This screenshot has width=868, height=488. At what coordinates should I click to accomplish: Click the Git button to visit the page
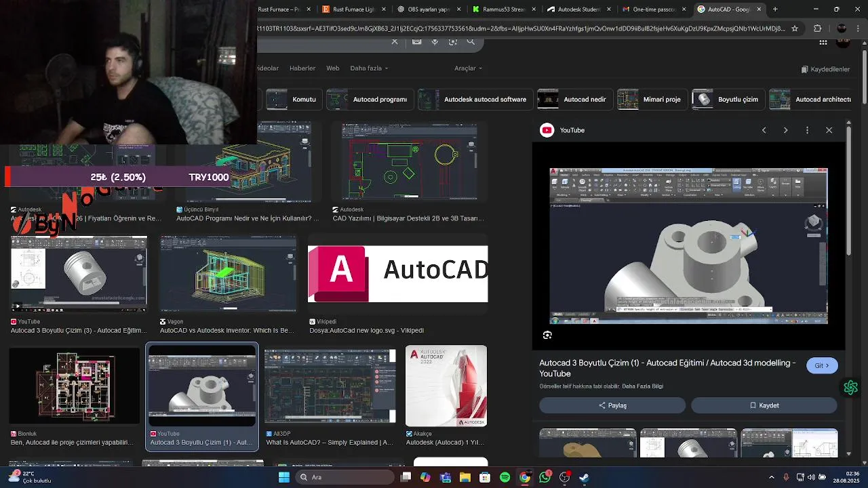(822, 365)
